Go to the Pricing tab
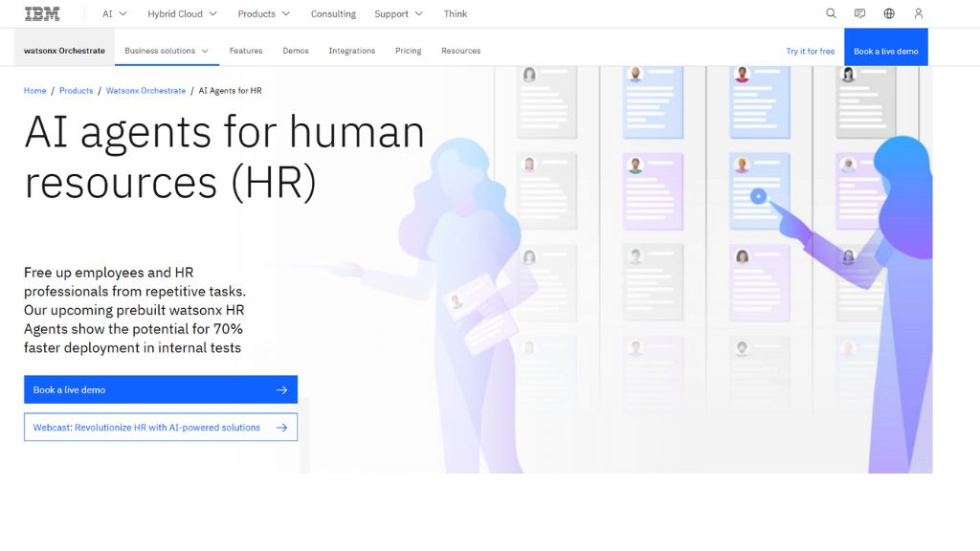 tap(408, 51)
